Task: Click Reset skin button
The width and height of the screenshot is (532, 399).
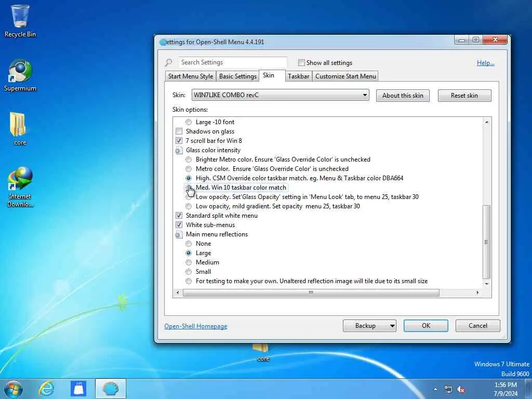Action: click(464, 96)
